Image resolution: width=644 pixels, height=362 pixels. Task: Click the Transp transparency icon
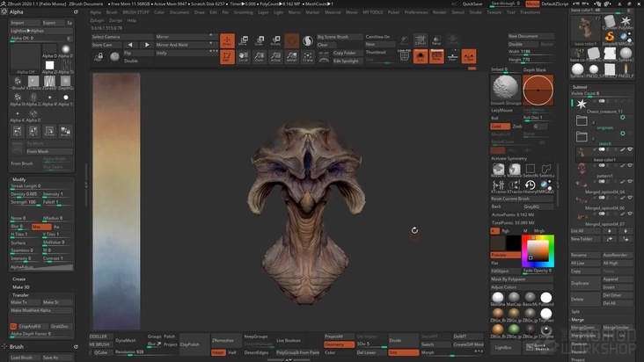click(x=436, y=40)
